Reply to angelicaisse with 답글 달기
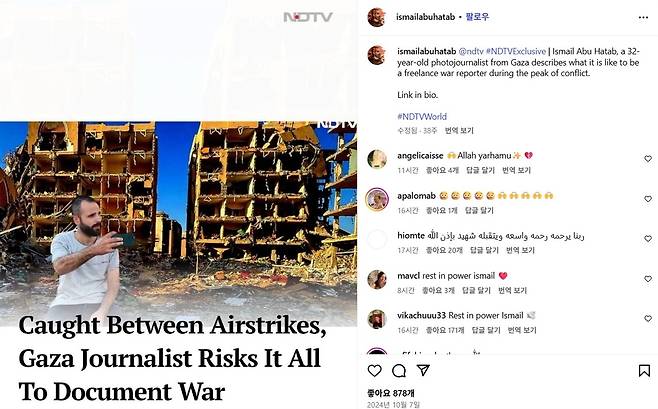The height and width of the screenshot is (409, 658). tap(480, 170)
